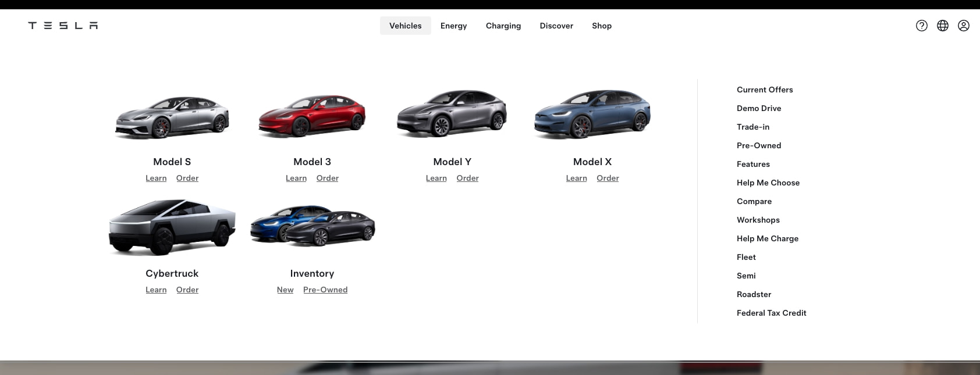Screen dimensions: 980x375
Task: Click Learn under Model 3
Action: pyautogui.click(x=296, y=178)
